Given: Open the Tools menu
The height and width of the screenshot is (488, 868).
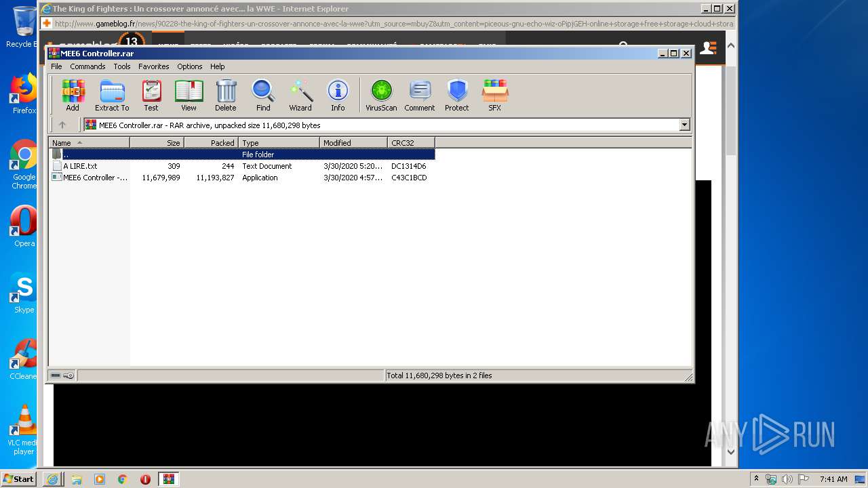Looking at the screenshot, I should (x=122, y=66).
